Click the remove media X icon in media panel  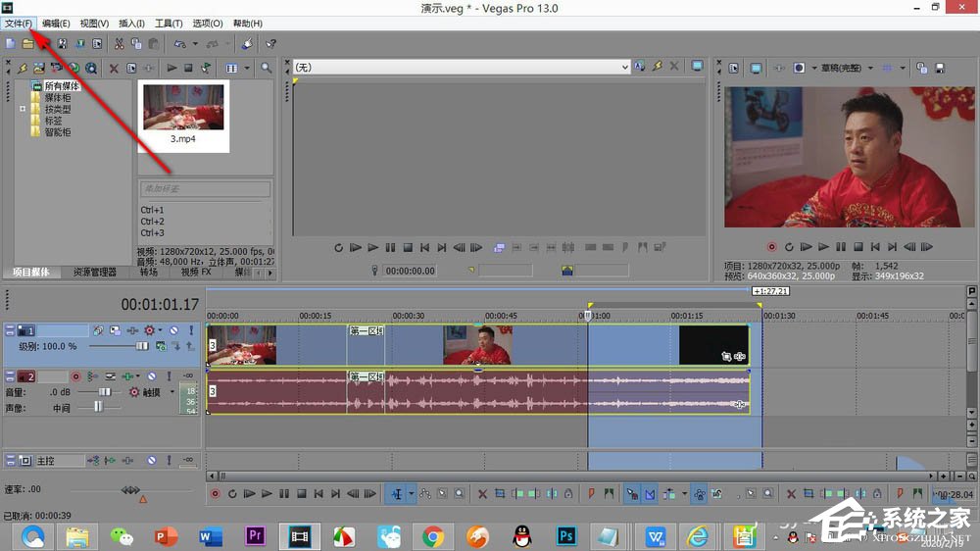click(x=114, y=69)
